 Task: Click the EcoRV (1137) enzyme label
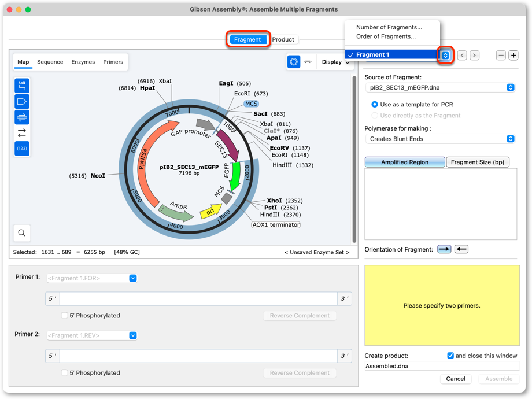pyautogui.click(x=290, y=148)
